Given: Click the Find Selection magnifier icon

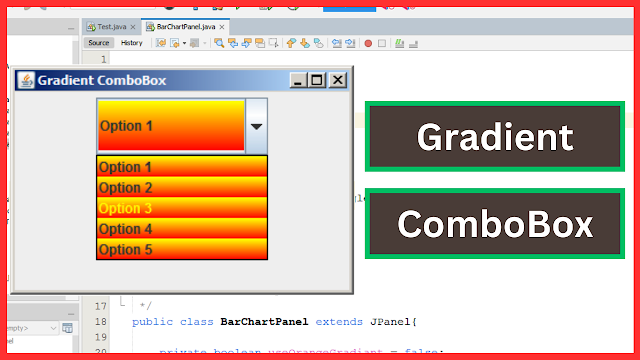Looking at the screenshot, I should pos(219,43).
